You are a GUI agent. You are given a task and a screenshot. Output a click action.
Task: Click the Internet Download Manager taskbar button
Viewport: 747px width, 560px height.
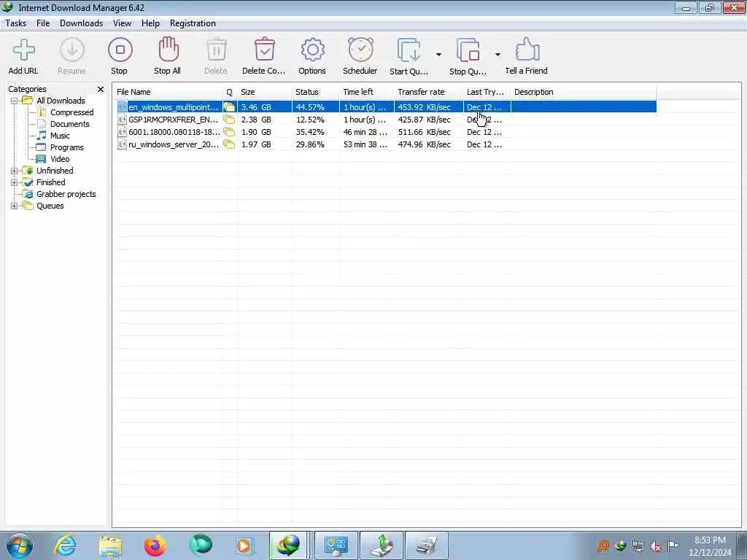click(x=288, y=545)
